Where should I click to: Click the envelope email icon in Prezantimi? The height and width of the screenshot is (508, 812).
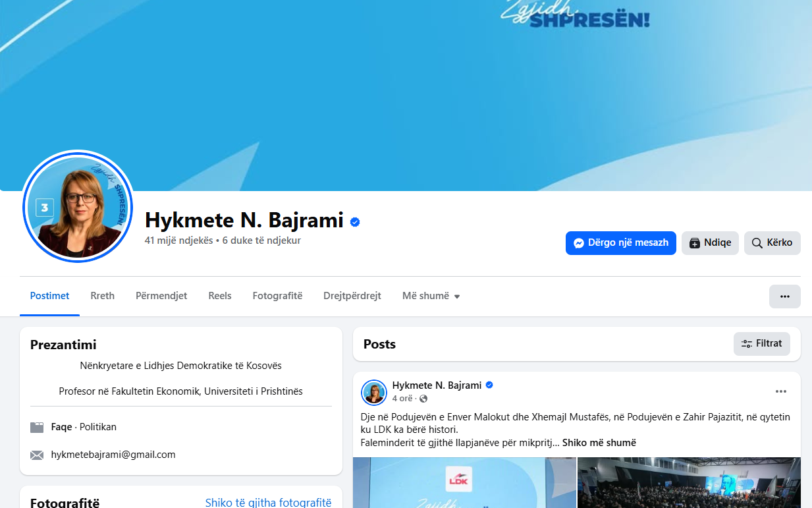[37, 455]
